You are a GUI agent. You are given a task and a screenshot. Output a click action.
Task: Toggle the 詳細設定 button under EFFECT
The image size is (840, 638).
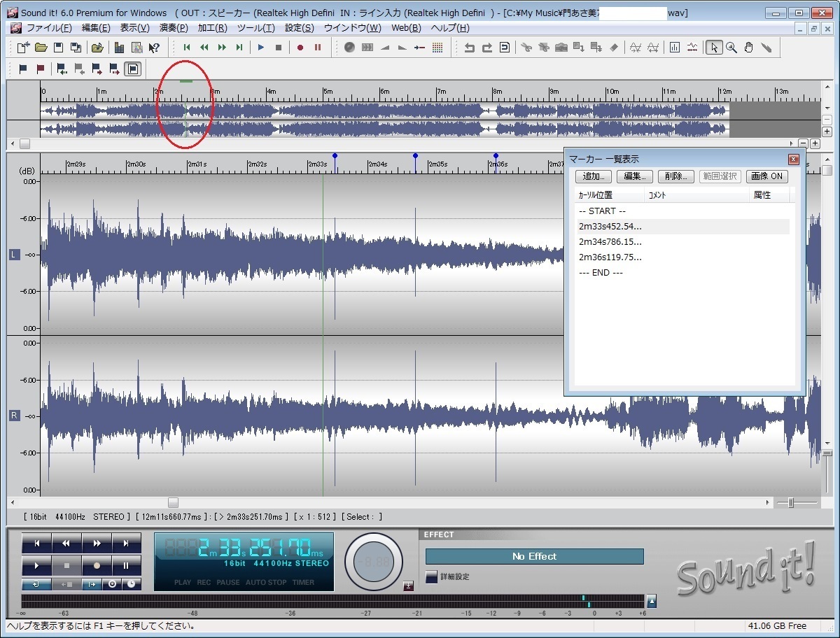click(x=432, y=576)
